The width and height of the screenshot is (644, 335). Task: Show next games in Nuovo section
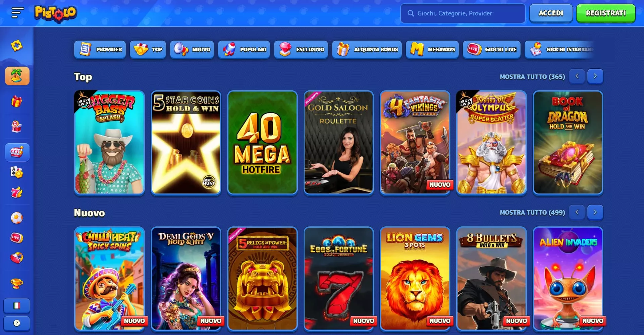[595, 212]
